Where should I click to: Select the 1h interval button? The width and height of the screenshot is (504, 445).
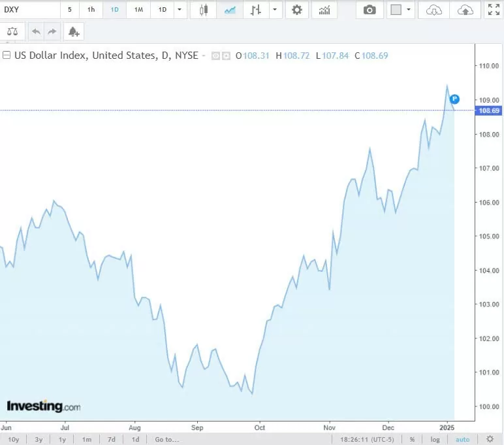91,10
